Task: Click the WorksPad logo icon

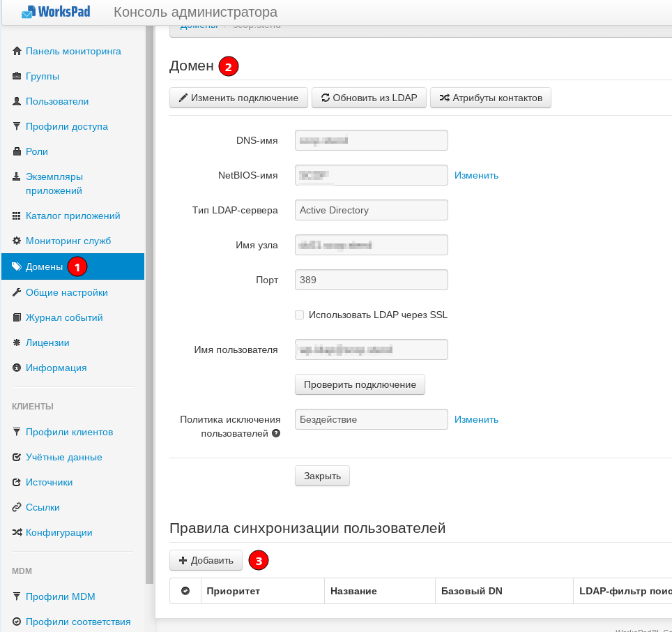Action: 28,12
